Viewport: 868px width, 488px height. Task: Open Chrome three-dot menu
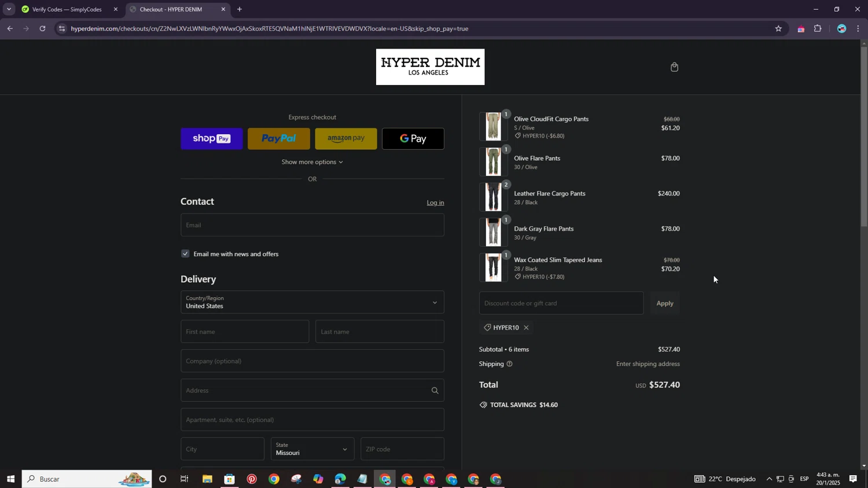(858, 28)
